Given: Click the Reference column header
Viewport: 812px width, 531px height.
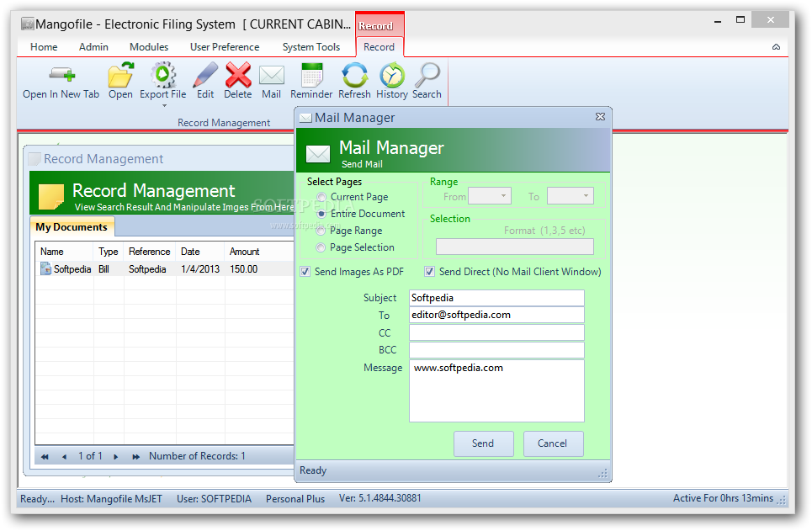Looking at the screenshot, I should (x=150, y=252).
